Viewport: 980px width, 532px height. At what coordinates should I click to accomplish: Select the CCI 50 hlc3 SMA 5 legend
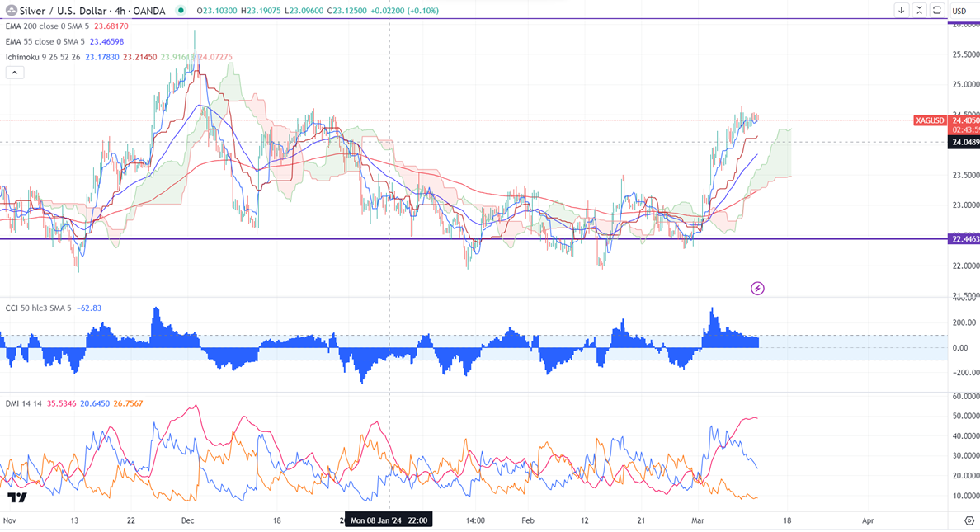pyautogui.click(x=38, y=308)
